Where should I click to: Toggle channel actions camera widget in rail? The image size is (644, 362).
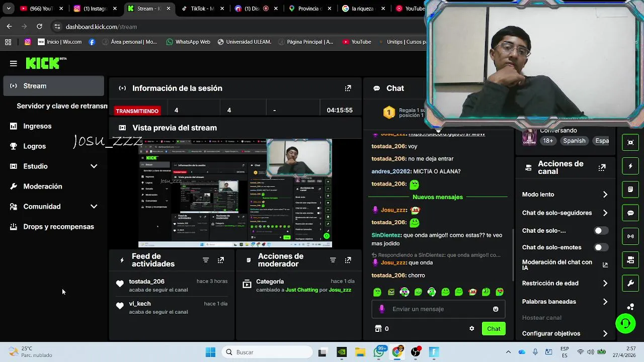[630, 260]
